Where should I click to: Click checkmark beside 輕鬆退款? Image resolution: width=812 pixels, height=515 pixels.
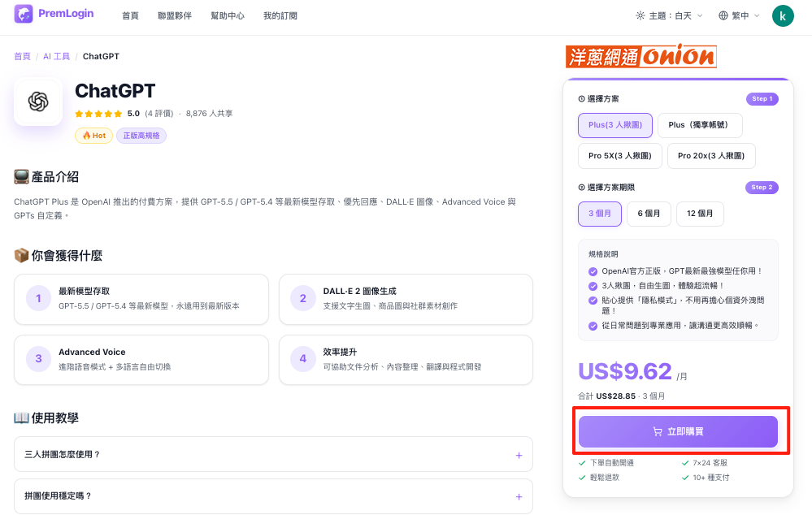(x=582, y=477)
